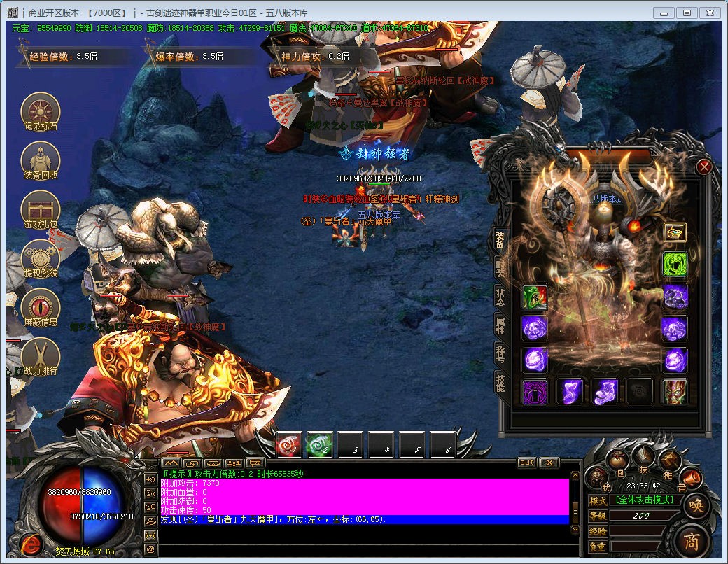Select the empty greyed equipment slot
The height and width of the screenshot is (564, 728).
tap(640, 392)
